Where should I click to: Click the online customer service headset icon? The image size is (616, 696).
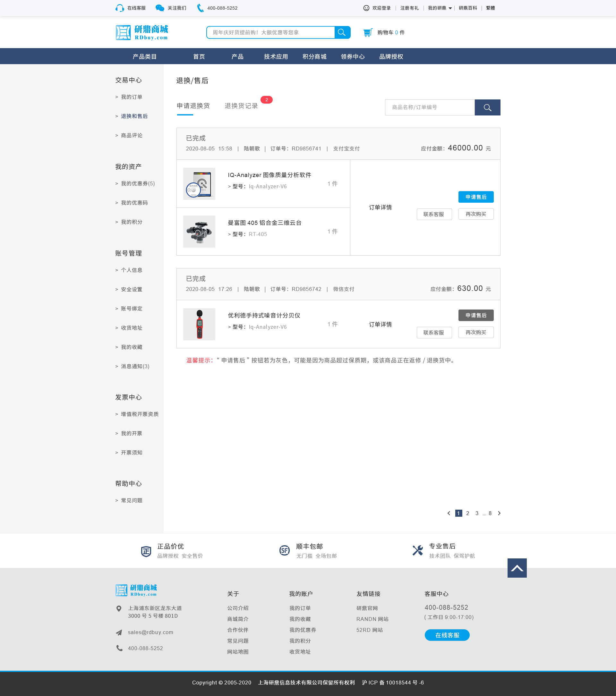(120, 8)
